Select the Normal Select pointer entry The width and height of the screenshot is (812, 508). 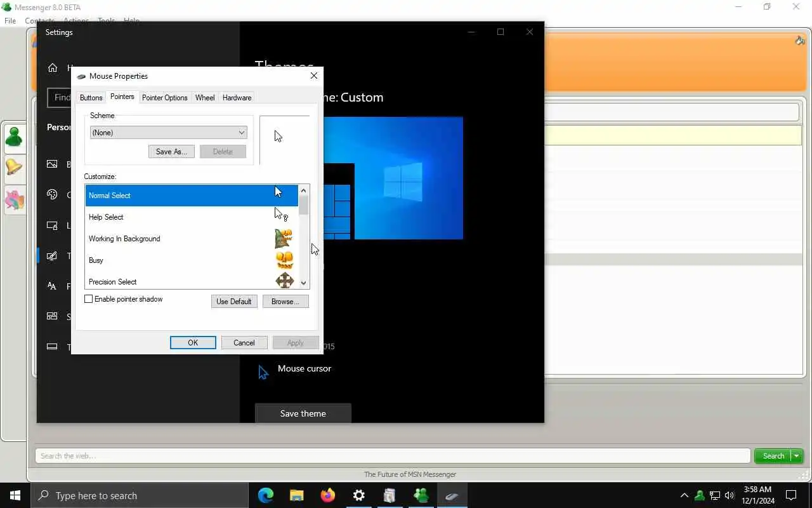click(x=192, y=196)
